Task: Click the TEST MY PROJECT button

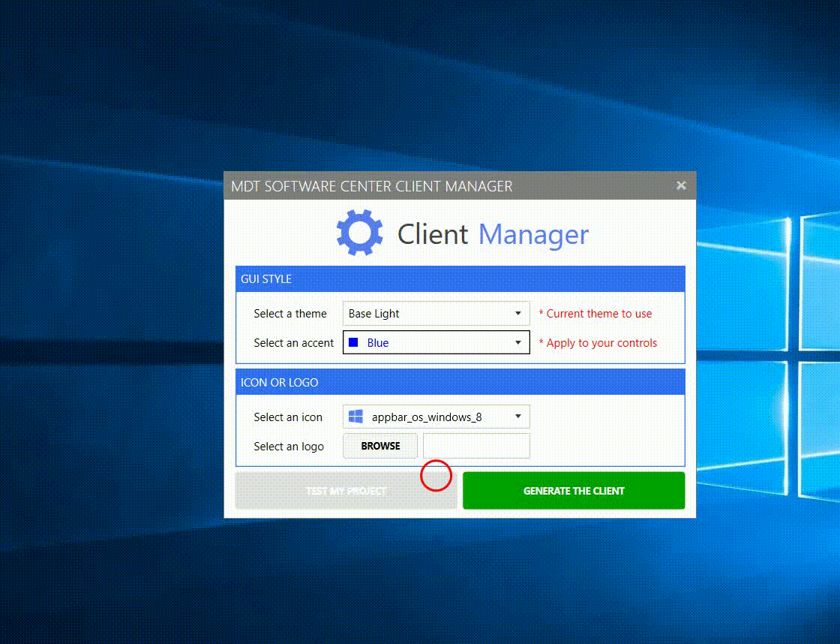Action: coord(346,490)
